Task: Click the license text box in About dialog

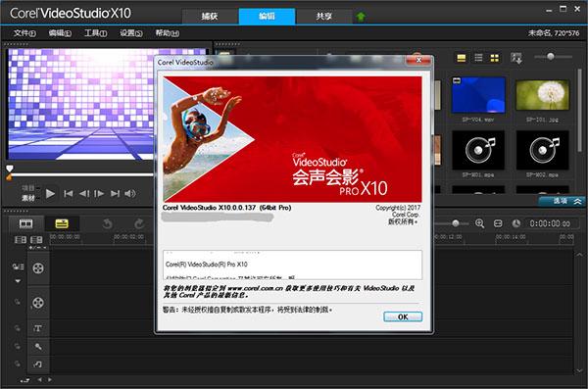Action: [x=292, y=266]
